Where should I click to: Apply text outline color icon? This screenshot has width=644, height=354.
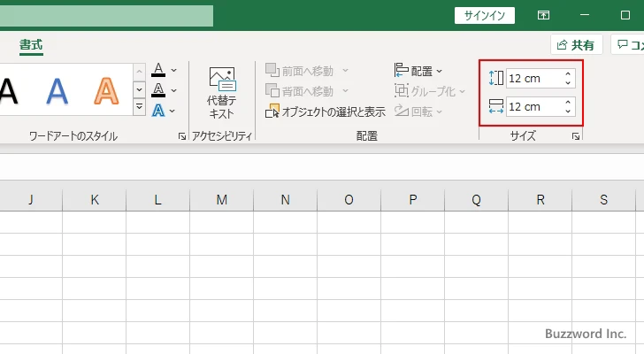158,90
